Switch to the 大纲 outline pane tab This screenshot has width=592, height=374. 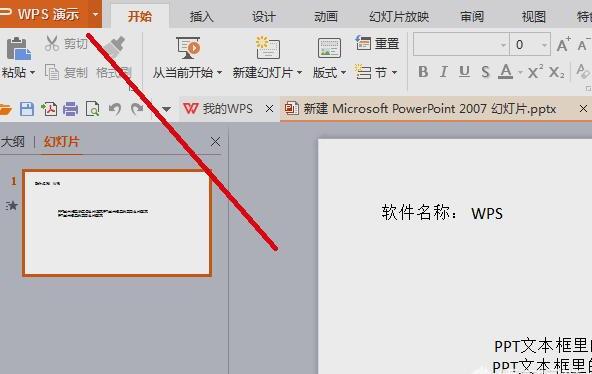point(12,142)
